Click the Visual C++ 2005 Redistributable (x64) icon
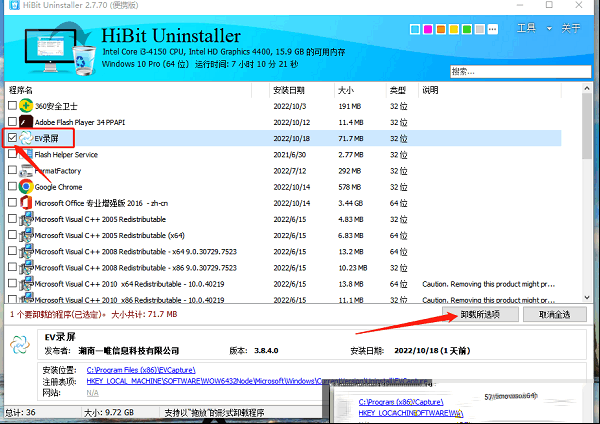Image resolution: width=600 pixels, height=424 pixels. coord(26,235)
